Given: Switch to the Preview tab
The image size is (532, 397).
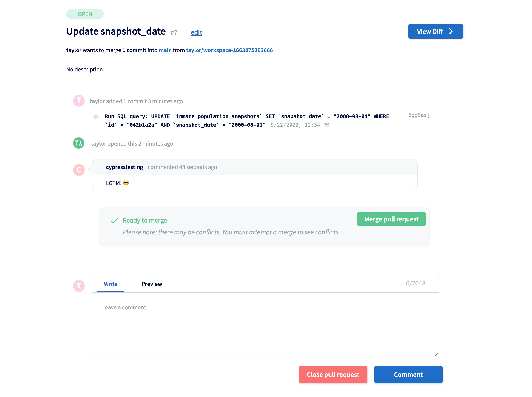Looking at the screenshot, I should [152, 284].
